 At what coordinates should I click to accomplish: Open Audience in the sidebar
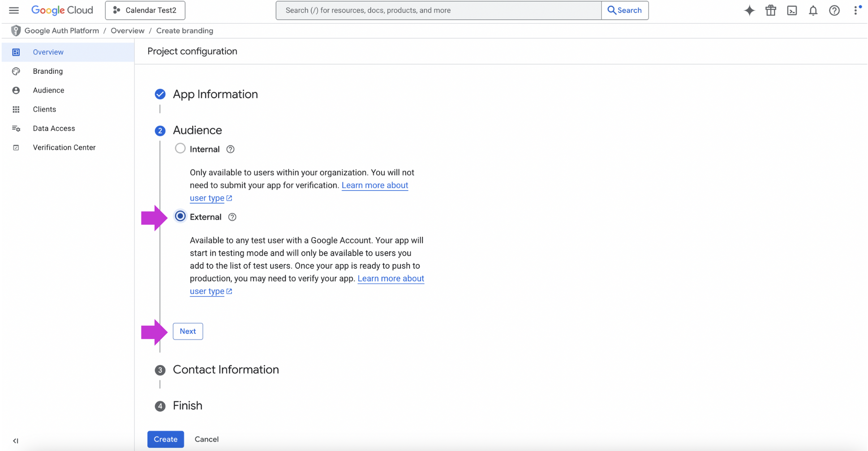[68, 90]
